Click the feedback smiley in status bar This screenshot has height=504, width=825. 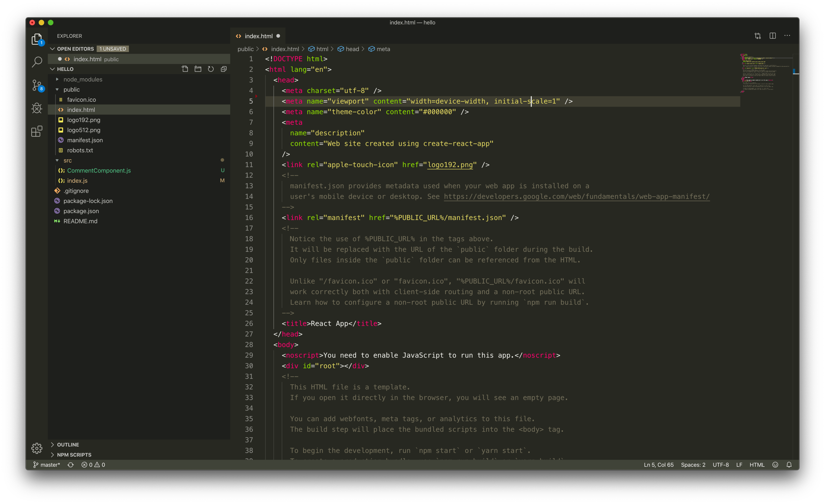tap(775, 464)
